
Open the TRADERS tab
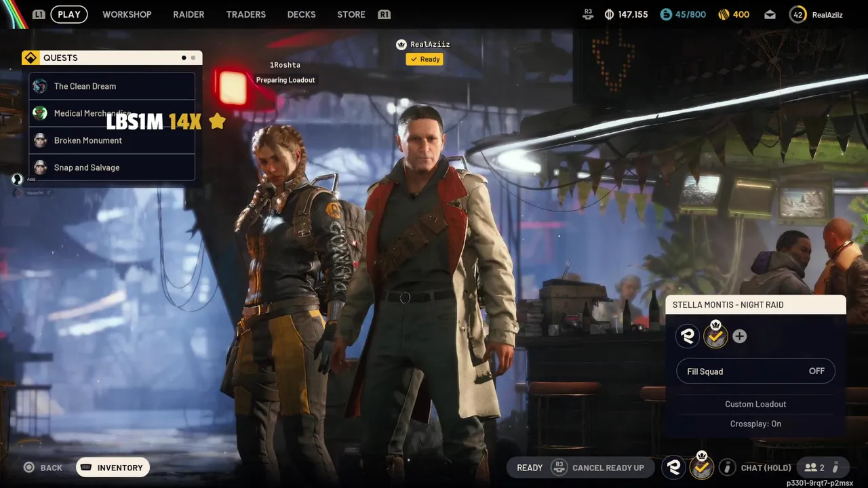point(246,14)
